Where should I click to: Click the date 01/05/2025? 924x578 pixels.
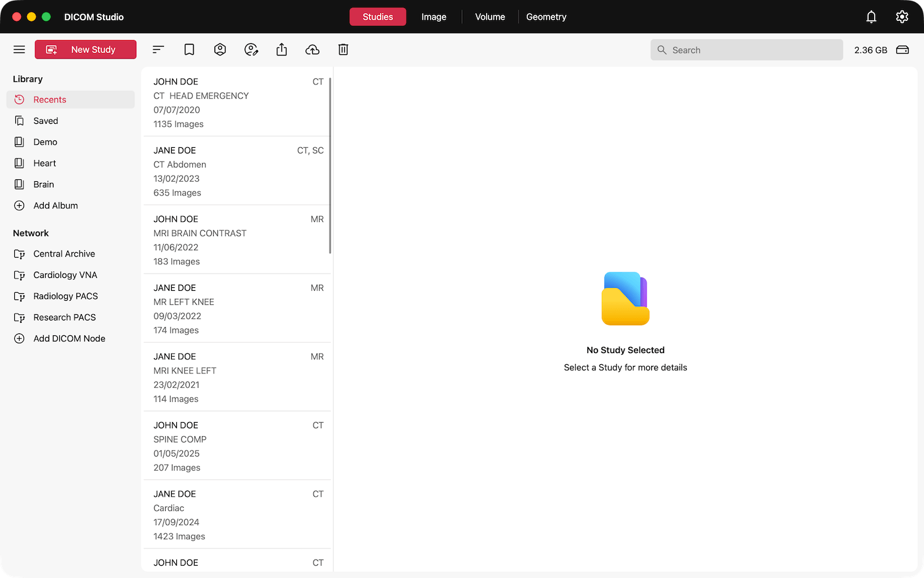pyautogui.click(x=176, y=454)
